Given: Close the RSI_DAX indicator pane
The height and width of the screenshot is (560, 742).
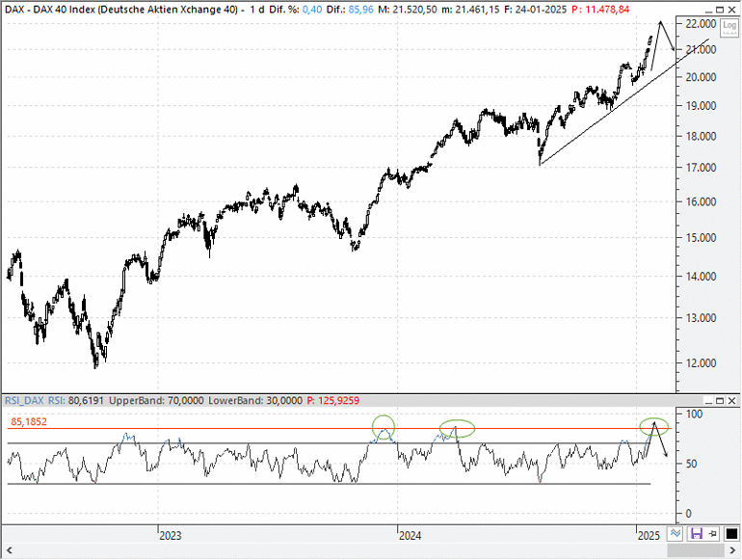Looking at the screenshot, I should [731, 401].
